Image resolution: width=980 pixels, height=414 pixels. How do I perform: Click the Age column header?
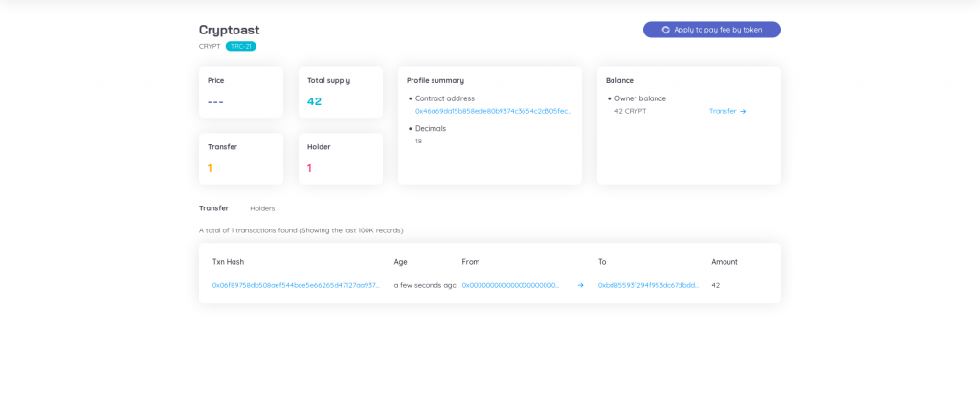point(400,262)
